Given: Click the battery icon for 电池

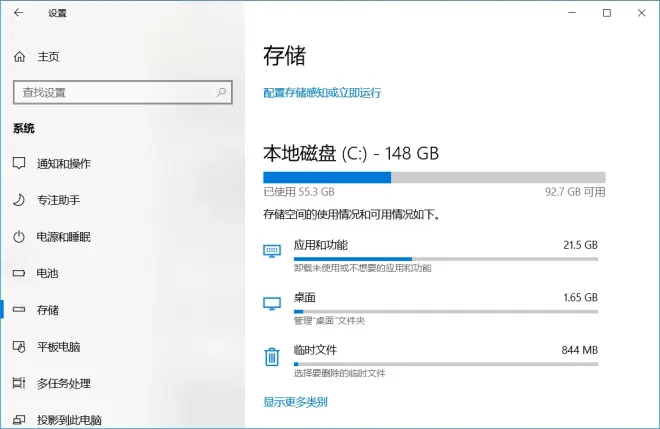Looking at the screenshot, I should point(19,273).
